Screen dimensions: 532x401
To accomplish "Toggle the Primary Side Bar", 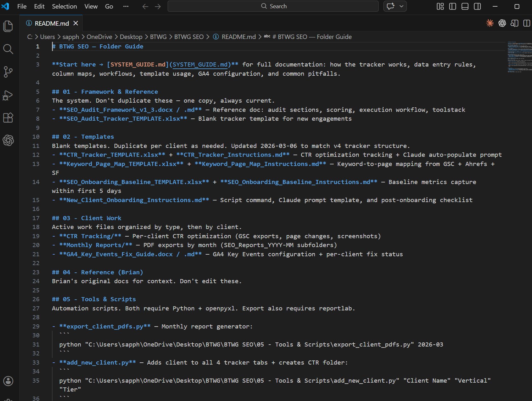I will [452, 6].
